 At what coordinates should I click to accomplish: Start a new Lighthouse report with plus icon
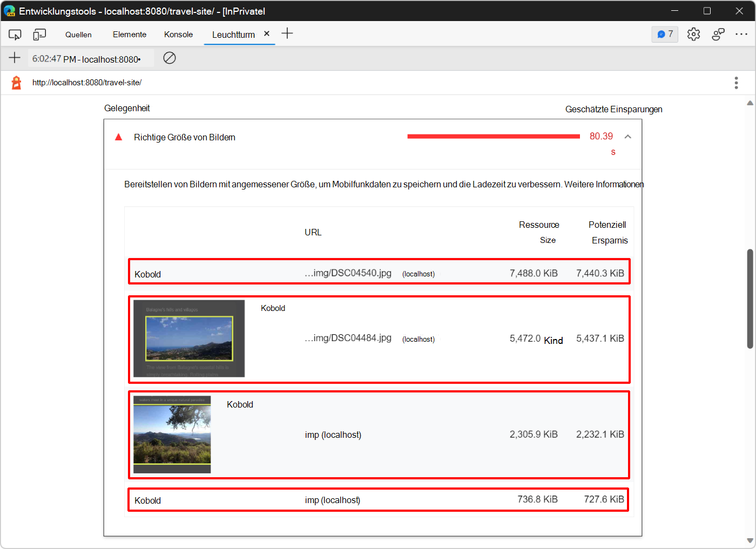[14, 58]
